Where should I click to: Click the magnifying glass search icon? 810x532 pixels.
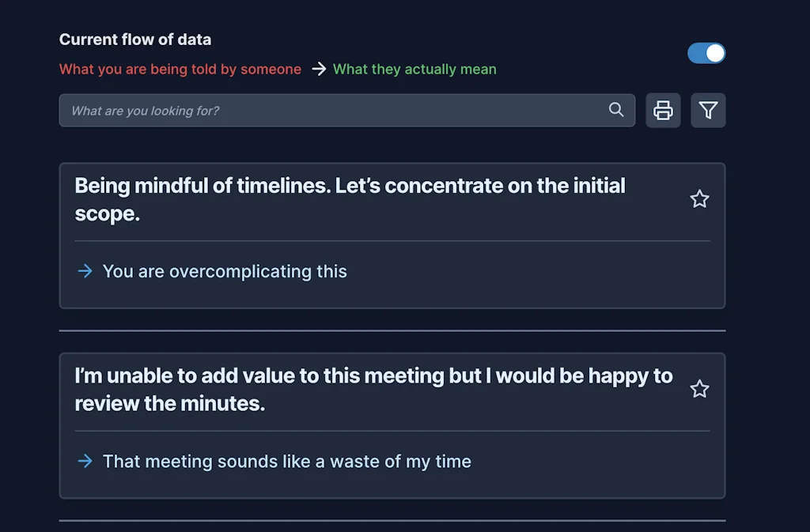pos(616,110)
